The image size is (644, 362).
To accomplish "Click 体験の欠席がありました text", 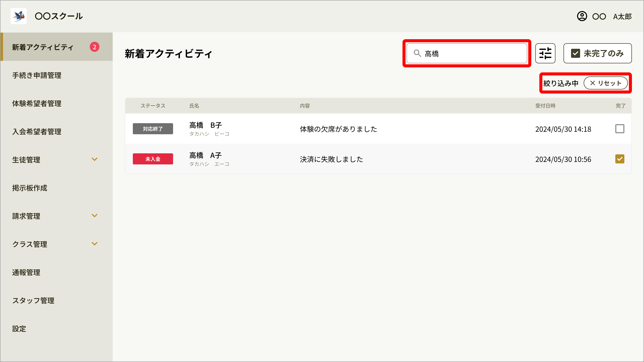I will pyautogui.click(x=338, y=129).
